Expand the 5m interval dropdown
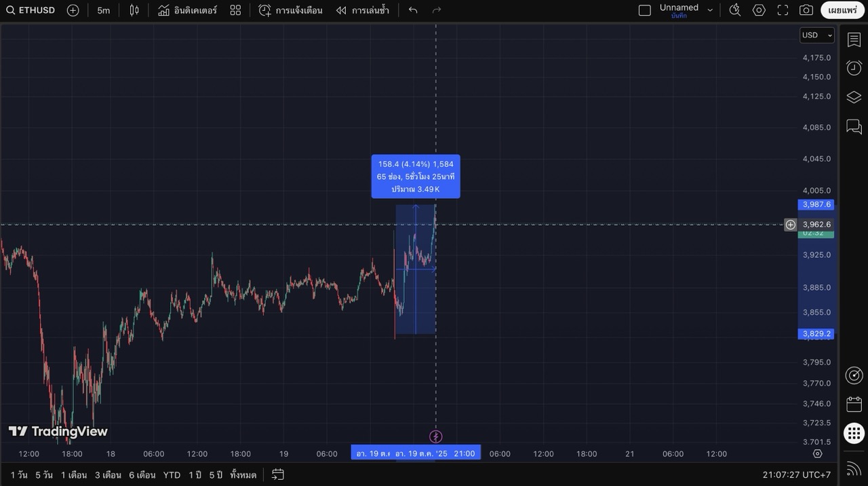 pos(103,10)
